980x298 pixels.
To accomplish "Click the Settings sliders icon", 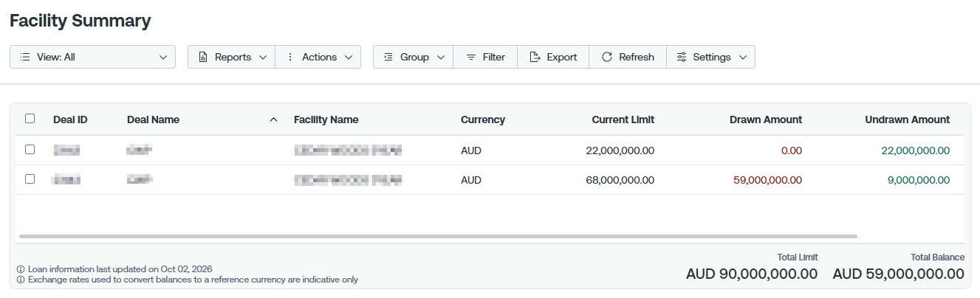I will pos(682,57).
